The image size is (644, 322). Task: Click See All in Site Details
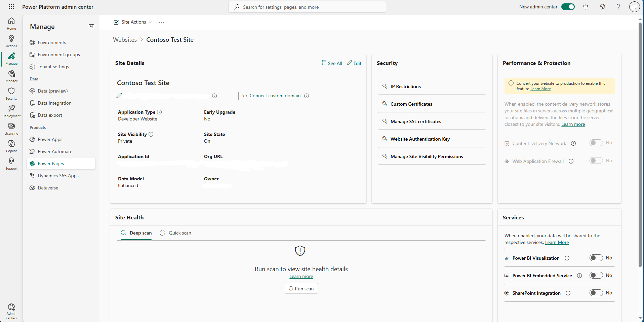(332, 63)
